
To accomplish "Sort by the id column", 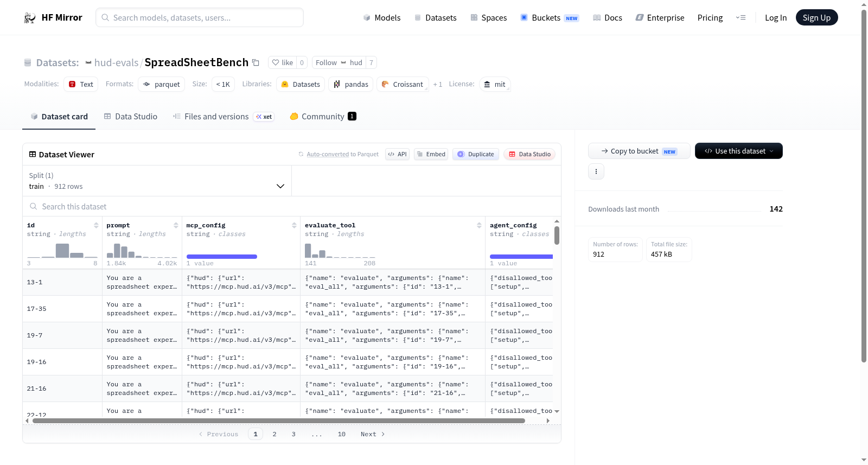I will 96,225.
